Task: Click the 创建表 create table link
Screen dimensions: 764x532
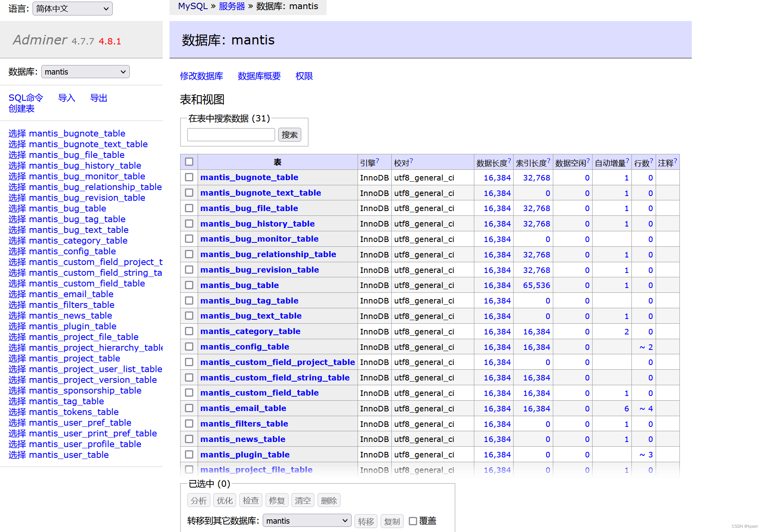Action: [21, 108]
